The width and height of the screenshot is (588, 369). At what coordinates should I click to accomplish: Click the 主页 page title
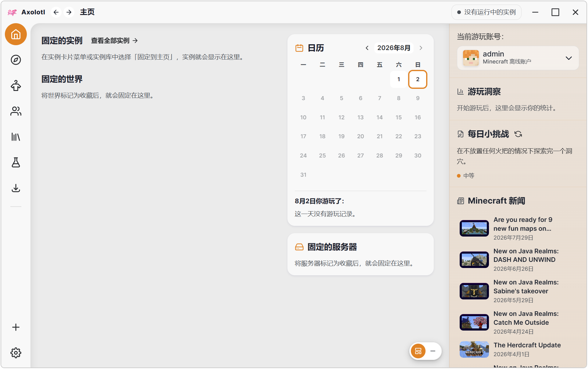(x=87, y=12)
